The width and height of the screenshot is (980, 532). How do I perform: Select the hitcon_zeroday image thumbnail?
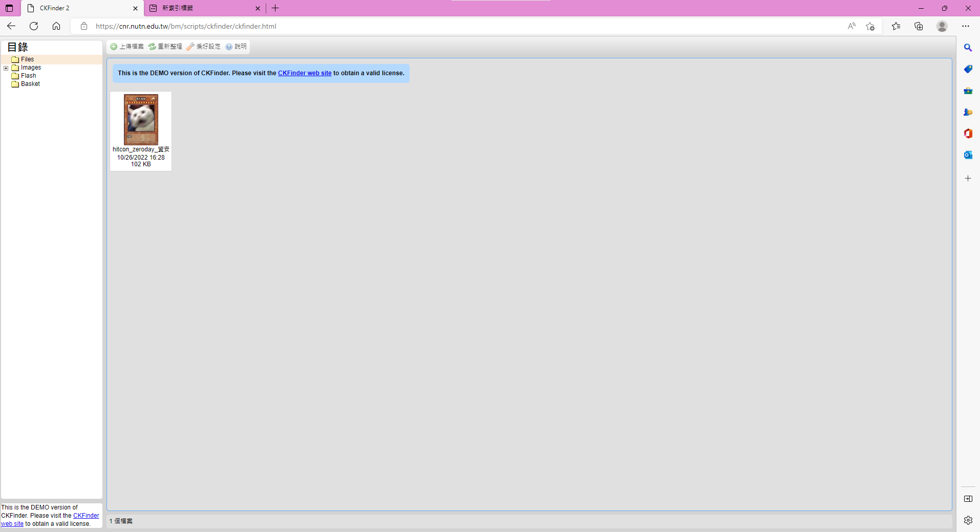pyautogui.click(x=141, y=119)
